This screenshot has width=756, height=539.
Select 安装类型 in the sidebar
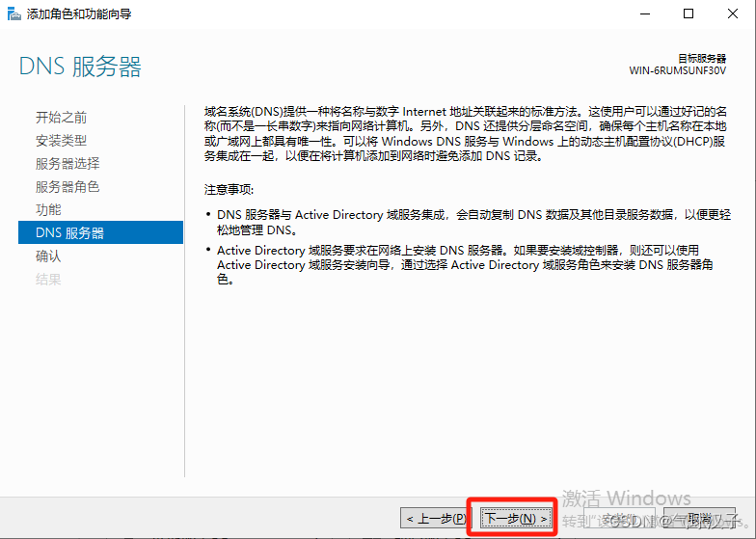tap(62, 141)
